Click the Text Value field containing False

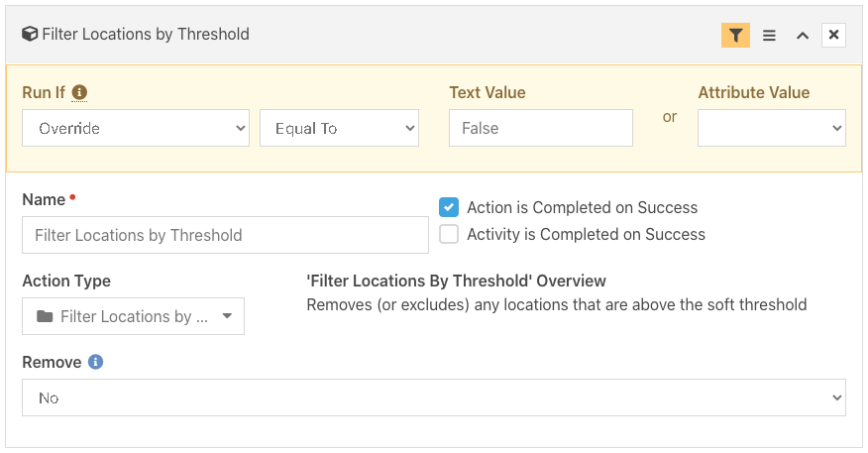point(541,128)
